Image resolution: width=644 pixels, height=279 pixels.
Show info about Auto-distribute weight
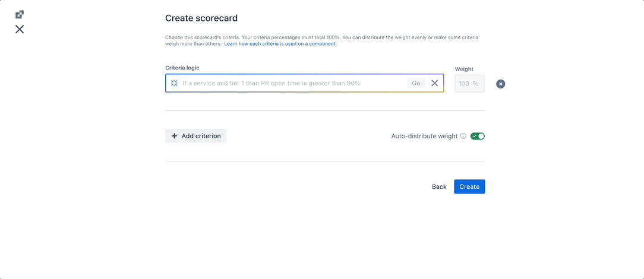[x=463, y=136]
